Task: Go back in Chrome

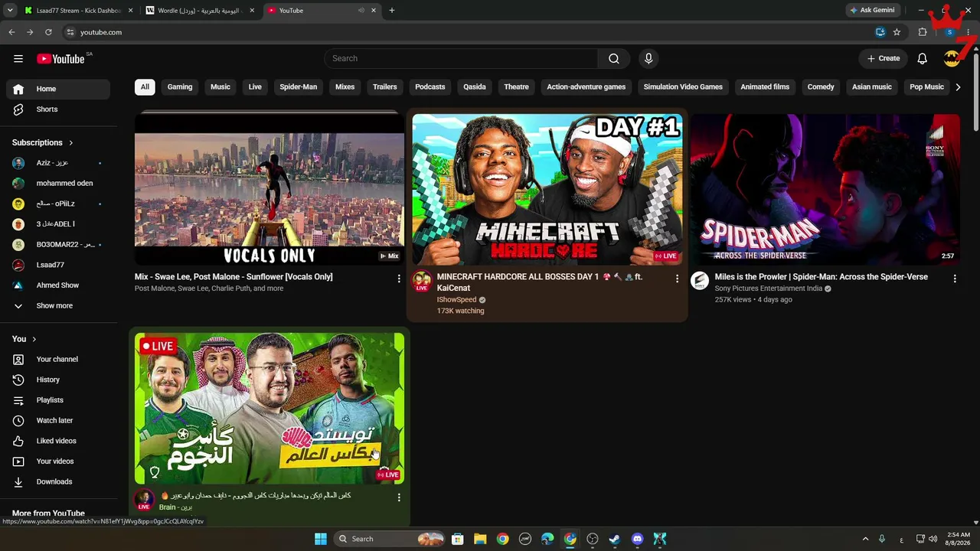Action: (11, 32)
